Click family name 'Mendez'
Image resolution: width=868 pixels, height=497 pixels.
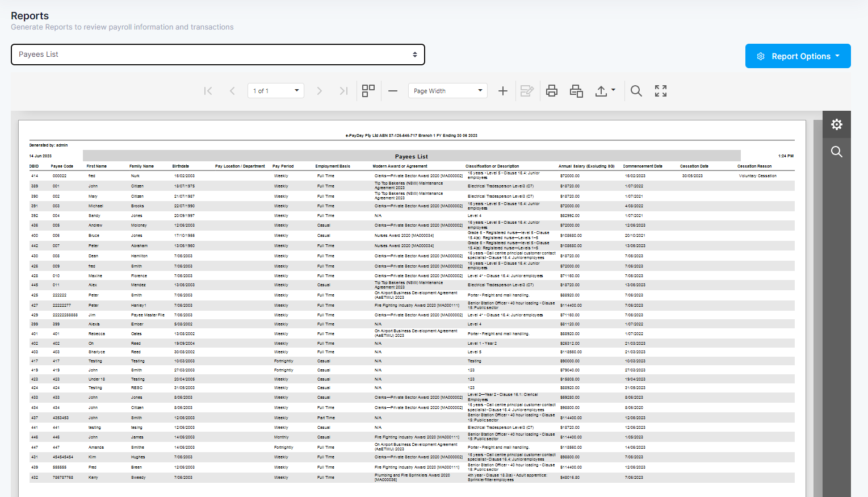click(139, 285)
